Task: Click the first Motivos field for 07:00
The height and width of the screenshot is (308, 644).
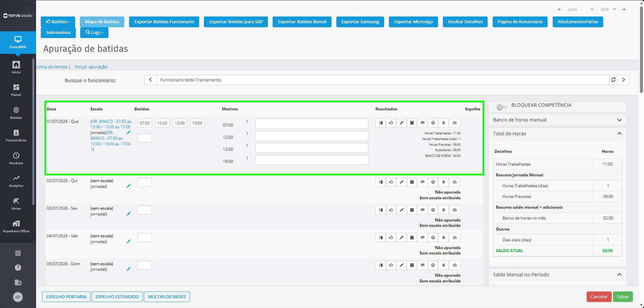Action: coord(312,124)
